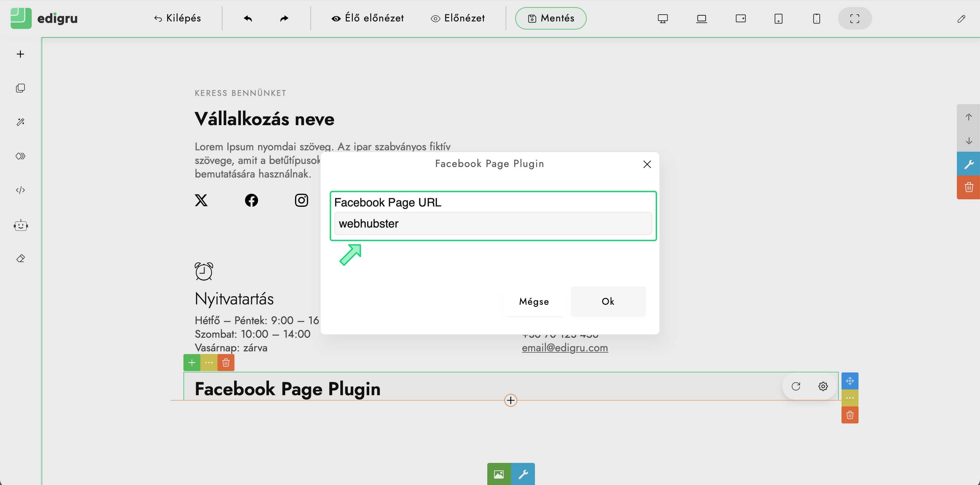Image resolution: width=980 pixels, height=485 pixels.
Task: Switch to laptop device view
Action: coord(701,18)
